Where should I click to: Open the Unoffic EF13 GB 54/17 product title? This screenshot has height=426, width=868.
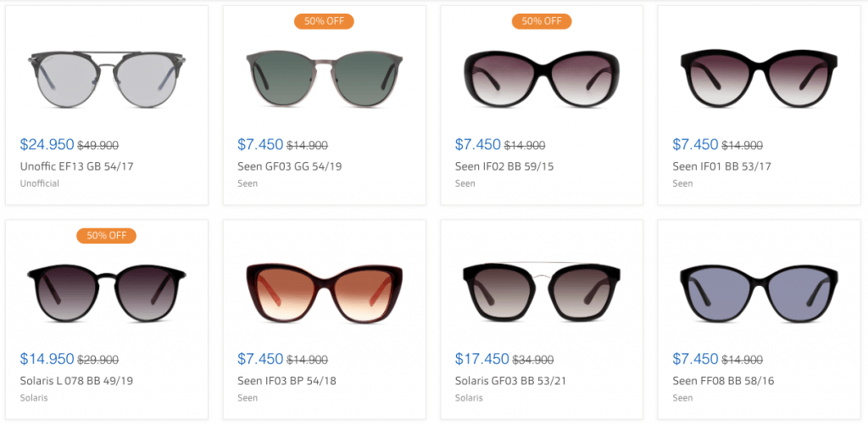click(x=76, y=166)
